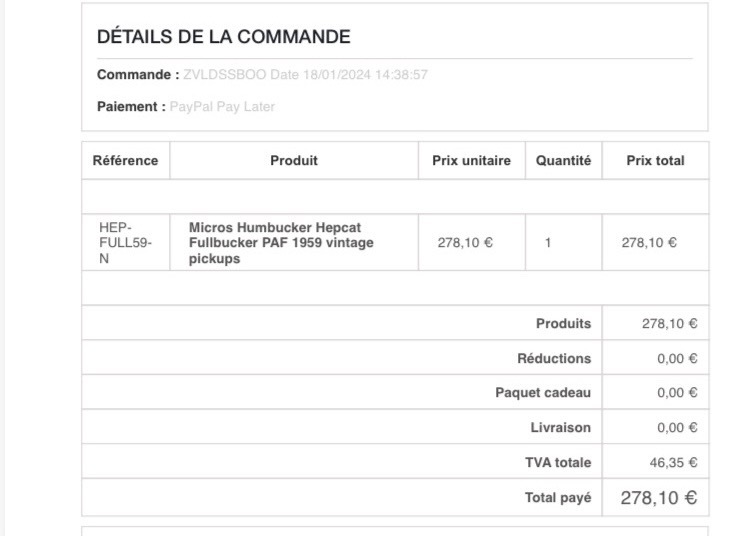Image resolution: width=749 pixels, height=536 pixels.
Task: Click unit price 278,10 € in product row
Action: click(465, 243)
